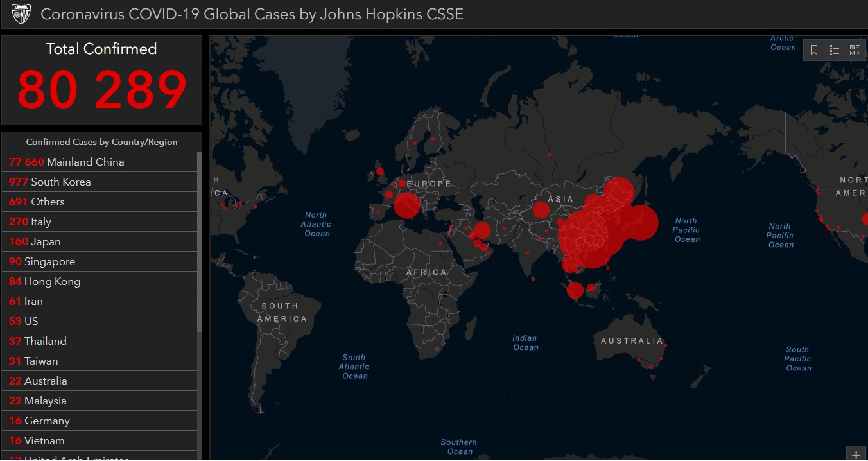
Task: Select Mainland China in country list
Action: coord(100,162)
